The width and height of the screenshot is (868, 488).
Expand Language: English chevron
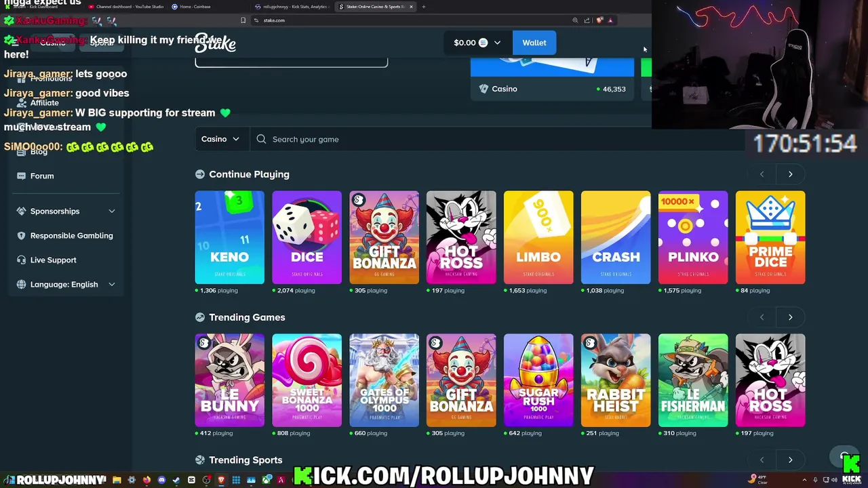(x=112, y=284)
